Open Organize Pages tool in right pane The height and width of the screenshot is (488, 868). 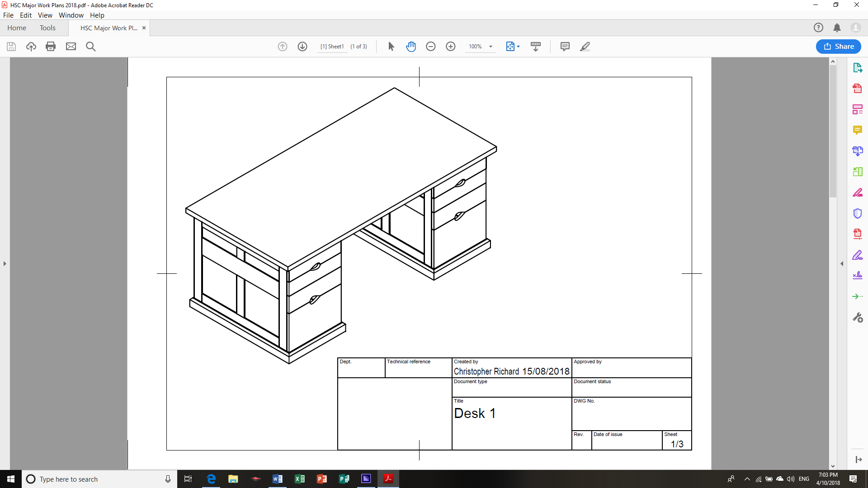click(858, 172)
